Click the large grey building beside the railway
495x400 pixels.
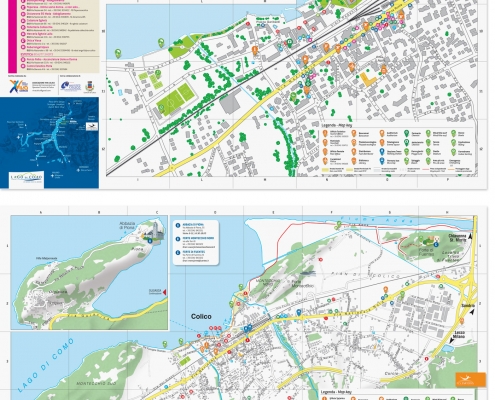pos(232,100)
